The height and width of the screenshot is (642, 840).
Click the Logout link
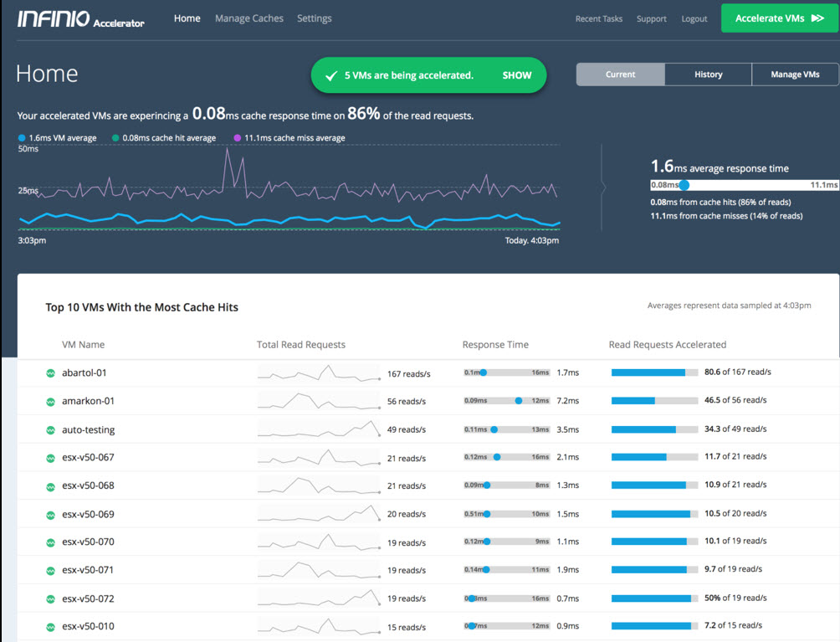[694, 18]
